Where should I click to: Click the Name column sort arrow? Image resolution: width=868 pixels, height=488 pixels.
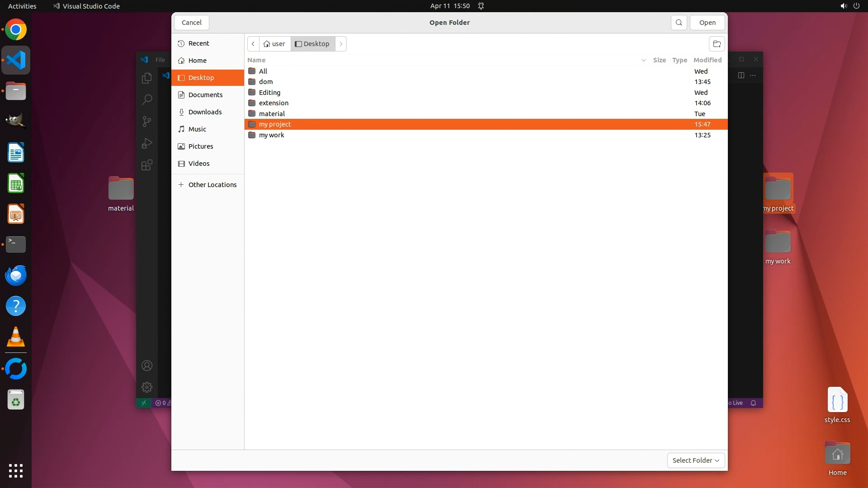click(643, 60)
